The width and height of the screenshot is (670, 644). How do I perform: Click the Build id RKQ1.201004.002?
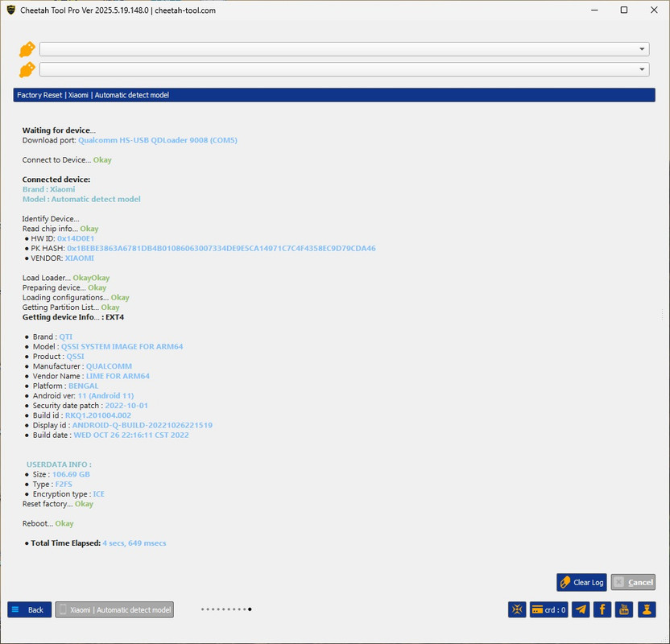point(98,415)
